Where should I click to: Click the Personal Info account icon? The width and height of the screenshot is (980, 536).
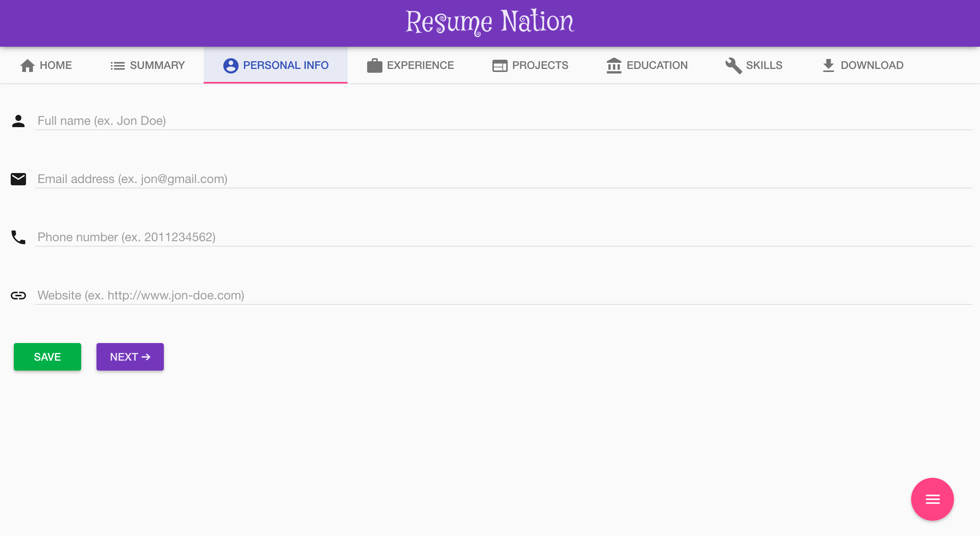(230, 65)
